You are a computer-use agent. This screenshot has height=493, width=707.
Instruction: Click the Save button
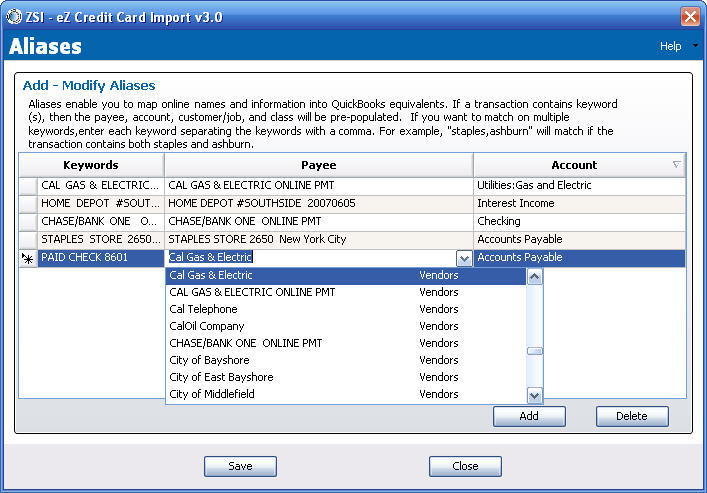coord(240,466)
